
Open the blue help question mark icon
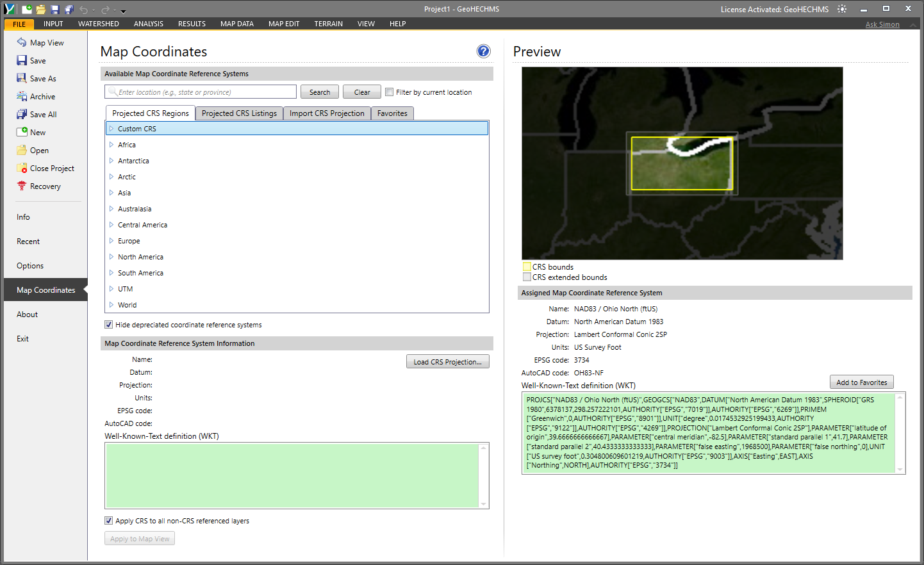(483, 51)
